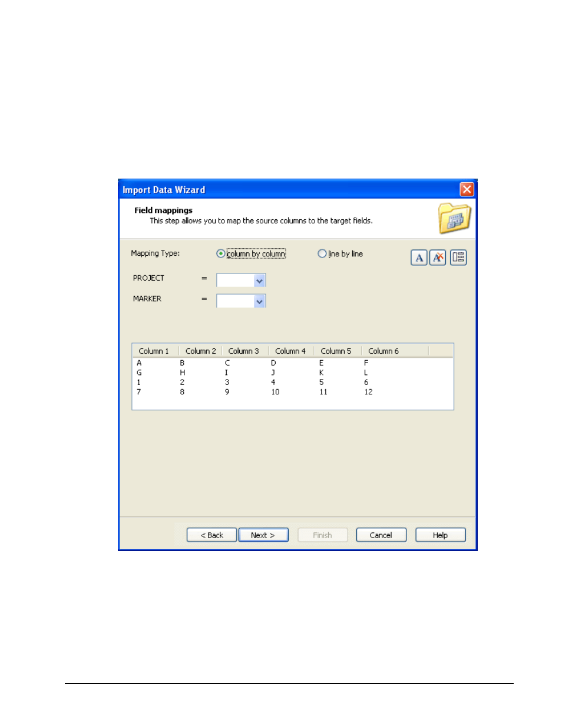Click cell 'D' in Column 4
Image resolution: width=562 pixels, height=728 pixels.
(x=273, y=363)
